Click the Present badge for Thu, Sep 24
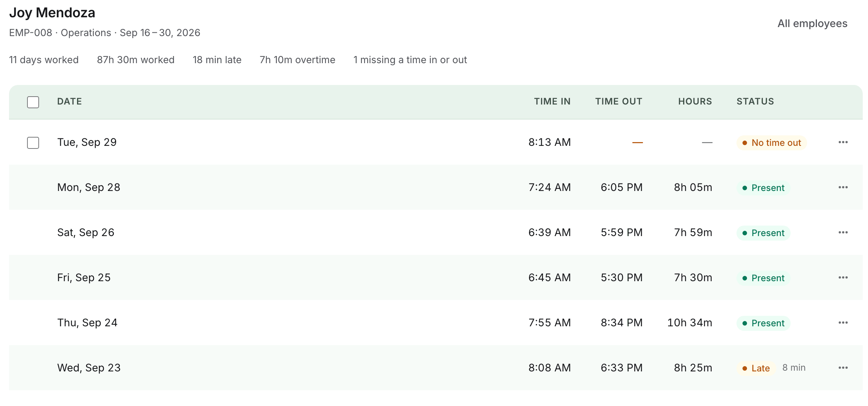This screenshot has width=868, height=406. pyautogui.click(x=764, y=323)
